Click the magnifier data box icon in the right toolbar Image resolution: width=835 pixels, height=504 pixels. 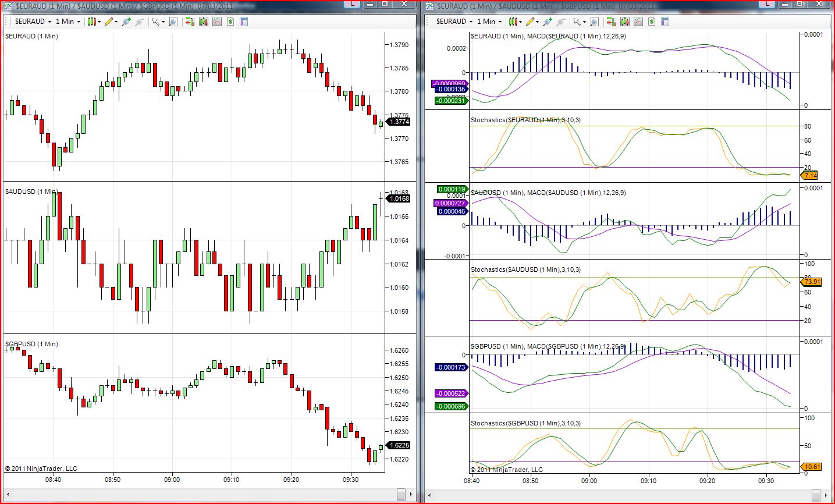[x=594, y=22]
